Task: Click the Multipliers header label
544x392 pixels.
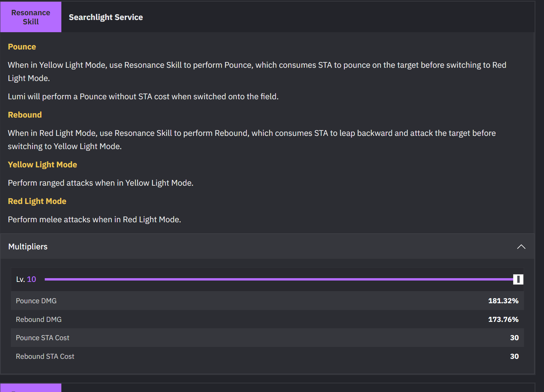Action: coord(28,247)
